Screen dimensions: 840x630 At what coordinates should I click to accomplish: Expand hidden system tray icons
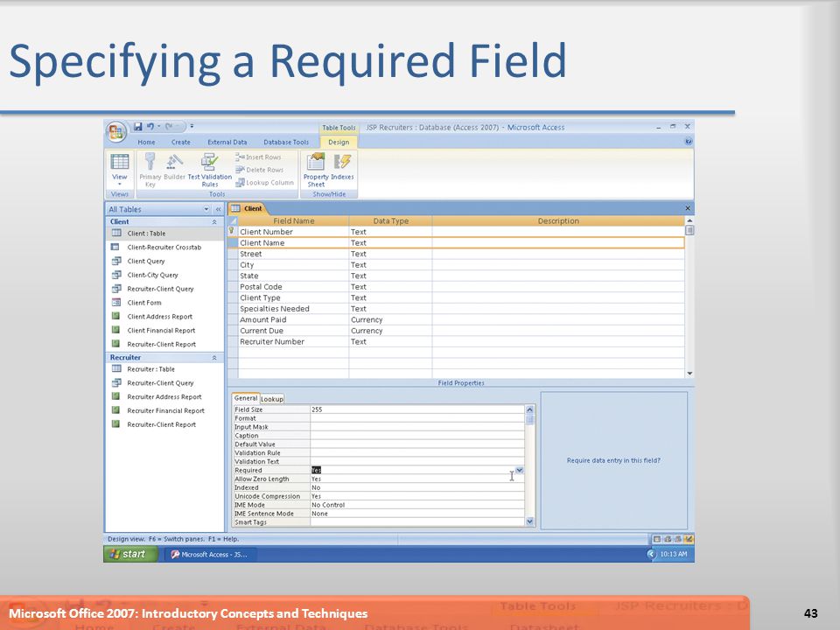pos(651,554)
